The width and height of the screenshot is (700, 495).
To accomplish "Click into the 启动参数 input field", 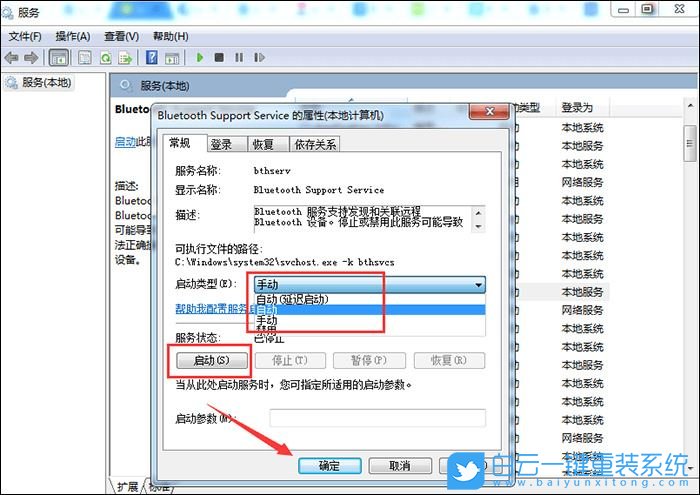I will [x=378, y=418].
